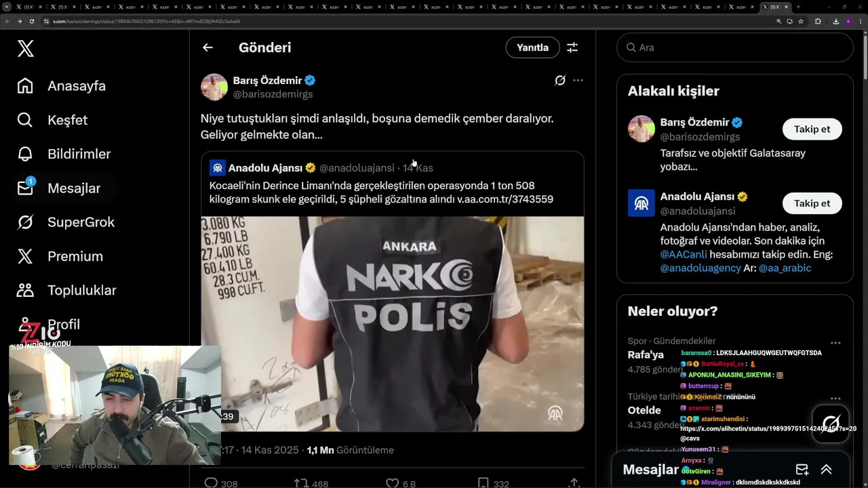
Task: Follow Barış Özdemir with Takip et
Action: [812, 129]
